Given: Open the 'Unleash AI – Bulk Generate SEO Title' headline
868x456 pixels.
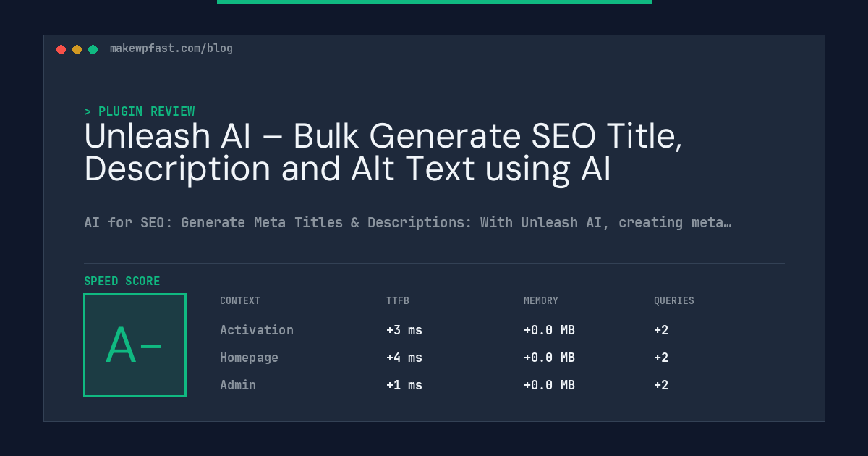Looking at the screenshot, I should tap(383, 153).
